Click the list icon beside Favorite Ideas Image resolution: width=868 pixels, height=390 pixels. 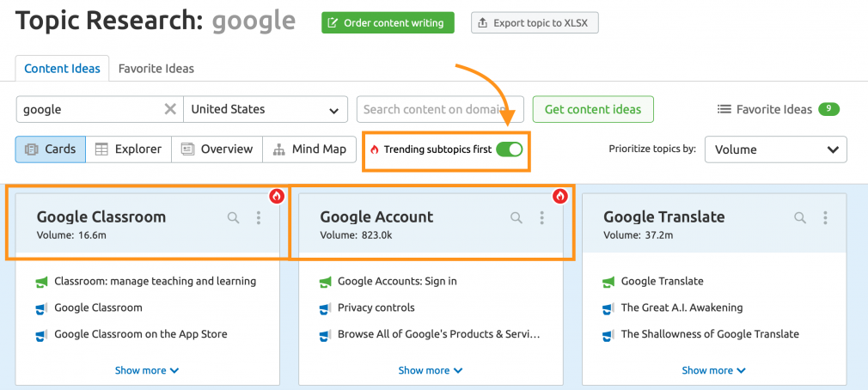[724, 110]
